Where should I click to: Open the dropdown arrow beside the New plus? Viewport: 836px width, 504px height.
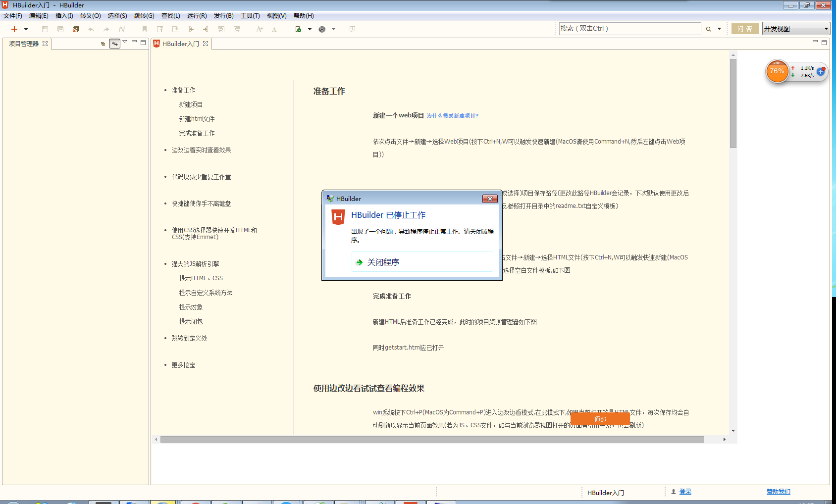click(x=26, y=29)
